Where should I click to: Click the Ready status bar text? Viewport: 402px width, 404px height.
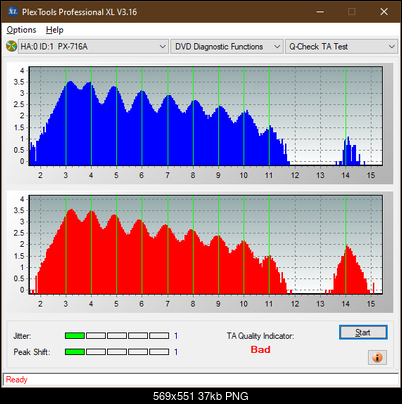[x=16, y=380]
